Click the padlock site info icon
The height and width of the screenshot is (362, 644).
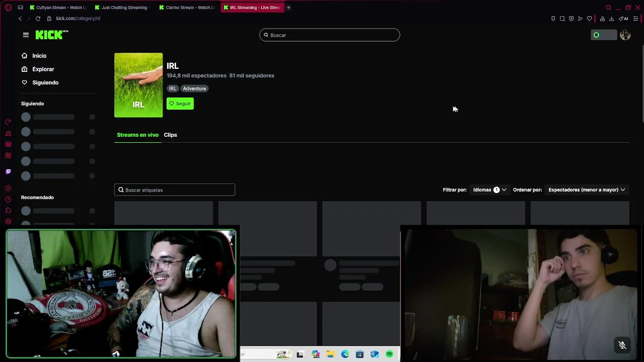pyautogui.click(x=49, y=19)
